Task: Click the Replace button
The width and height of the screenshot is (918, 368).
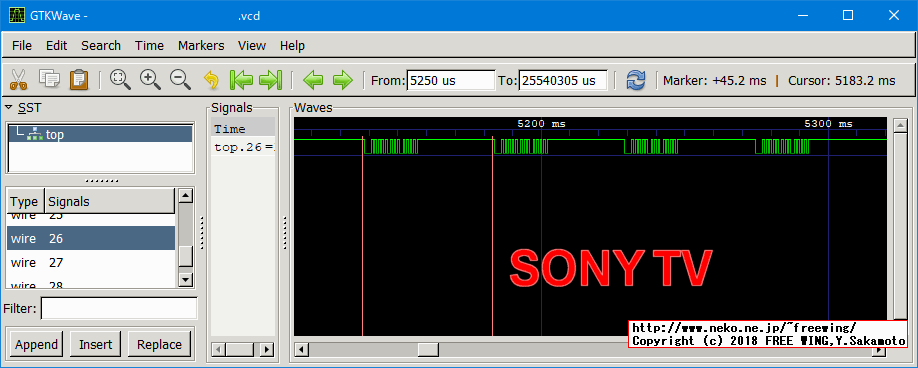Action: [x=159, y=345]
